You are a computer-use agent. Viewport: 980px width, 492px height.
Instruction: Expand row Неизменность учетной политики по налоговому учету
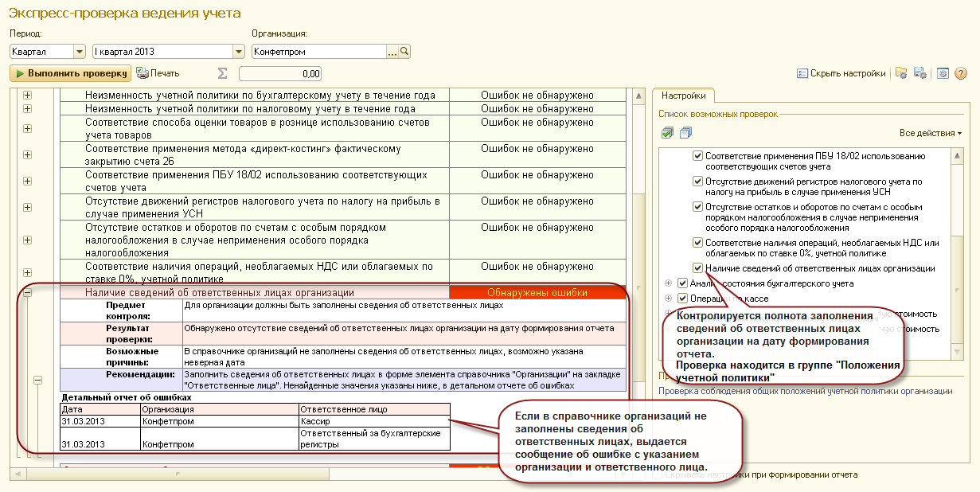28,109
